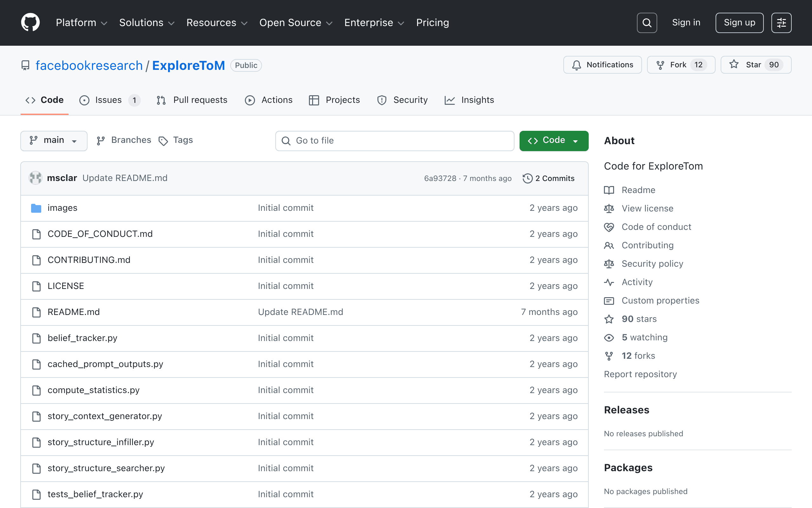812x508 pixels.
Task: Expand the Resources menu
Action: pyautogui.click(x=217, y=23)
